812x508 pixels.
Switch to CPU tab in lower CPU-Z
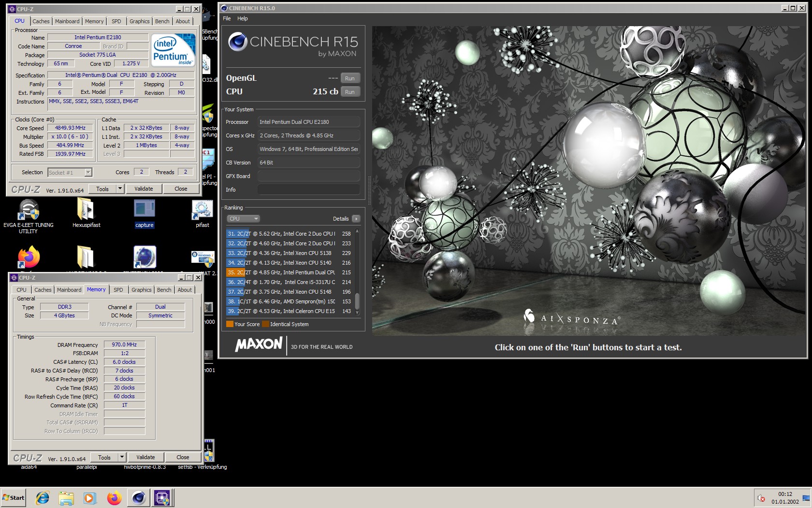22,290
